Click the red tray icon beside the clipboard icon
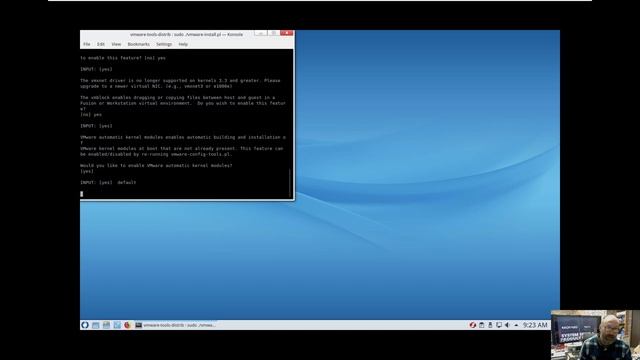 pyautogui.click(x=472, y=325)
